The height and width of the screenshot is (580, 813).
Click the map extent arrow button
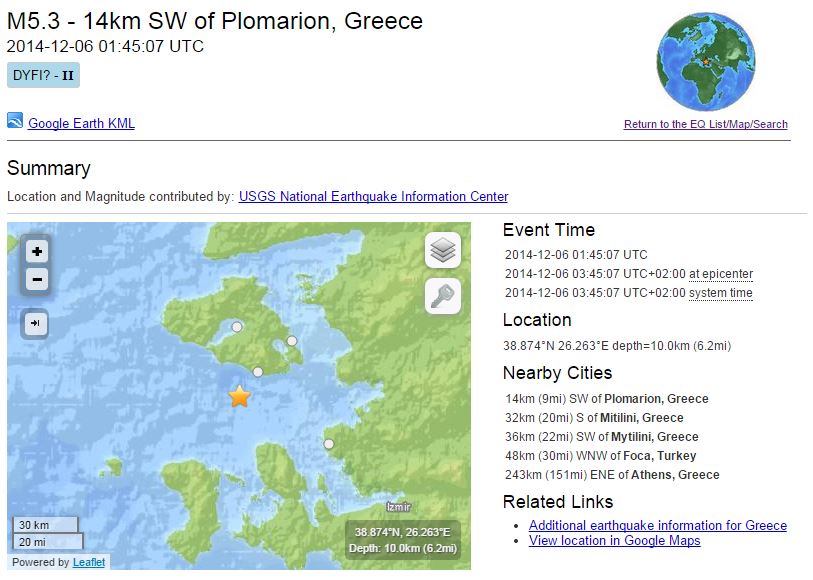tap(35, 323)
